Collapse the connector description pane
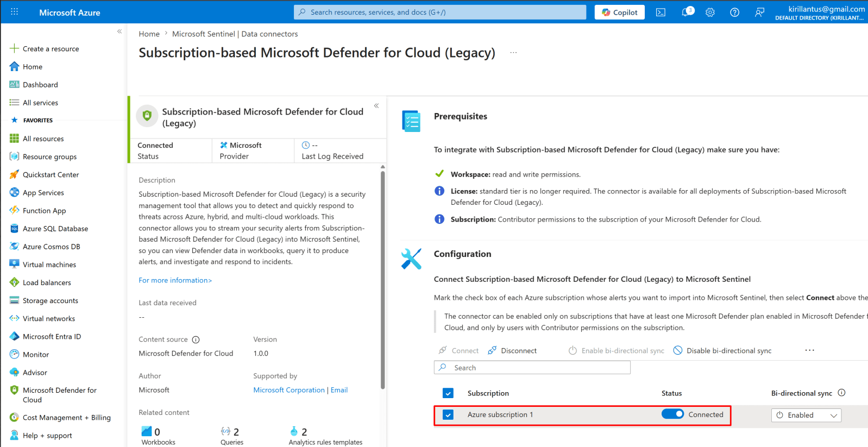Viewport: 868px width, 447px height. (376, 105)
